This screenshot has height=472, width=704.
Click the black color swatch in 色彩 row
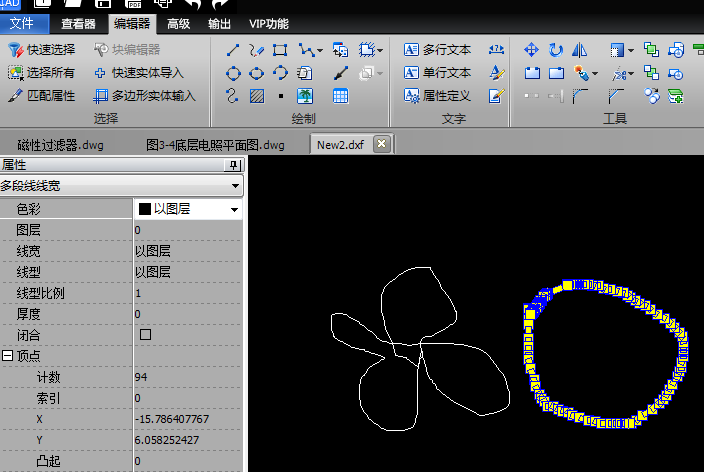(x=145, y=209)
